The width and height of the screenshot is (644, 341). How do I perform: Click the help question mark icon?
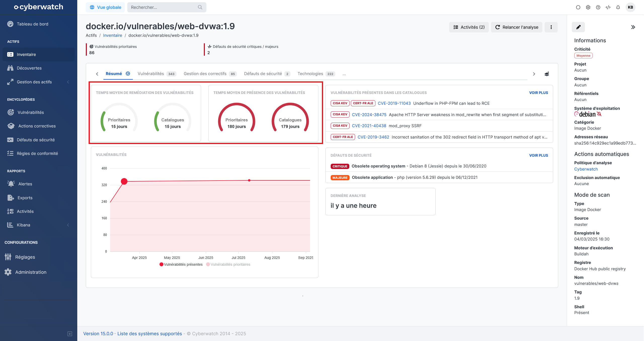click(598, 7)
